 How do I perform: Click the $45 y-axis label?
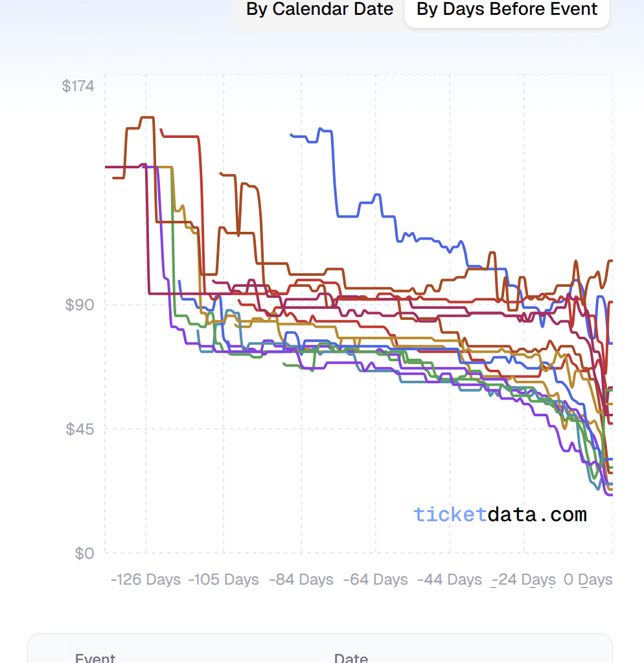click(x=80, y=429)
